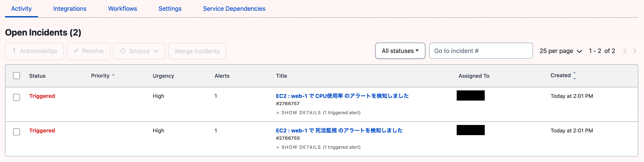This screenshot has width=644, height=162.
Task: Click the left pagination chevron arrow
Action: pos(625,51)
